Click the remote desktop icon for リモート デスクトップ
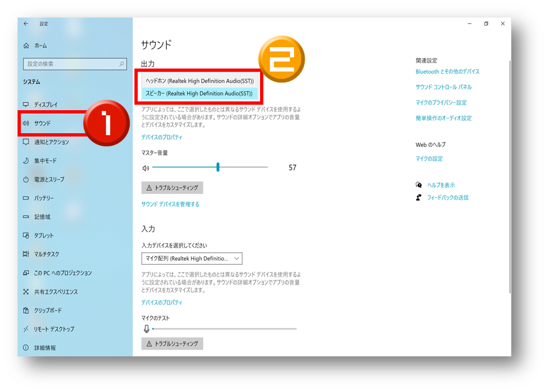 coord(26,329)
